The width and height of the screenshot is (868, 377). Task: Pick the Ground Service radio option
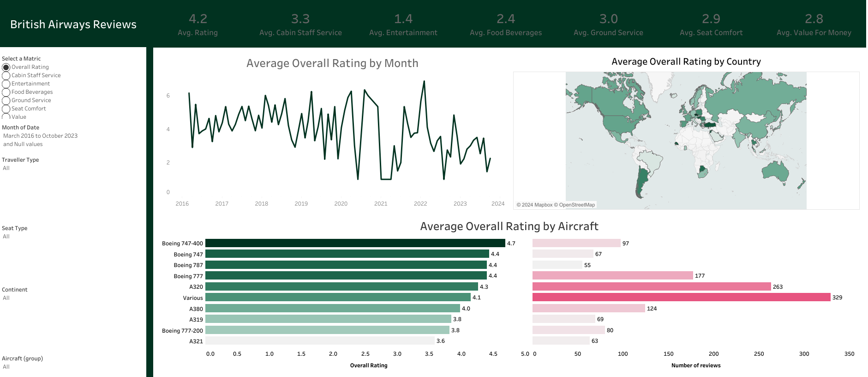(x=6, y=101)
